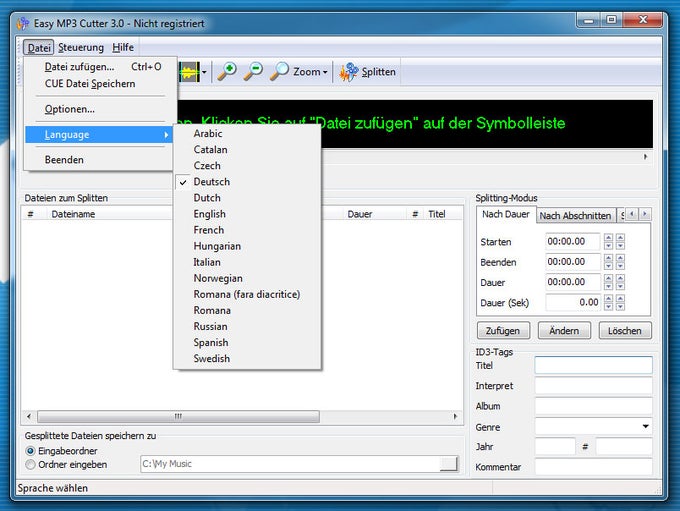This screenshot has width=680, height=511.
Task: Switch language to English
Action: click(247, 214)
